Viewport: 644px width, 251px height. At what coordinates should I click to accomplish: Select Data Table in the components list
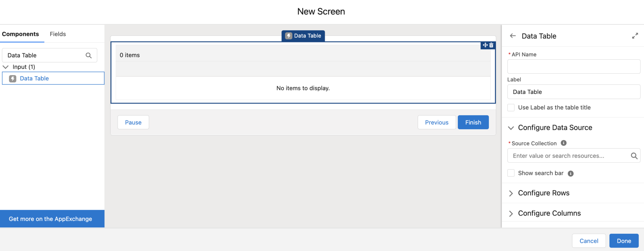pyautogui.click(x=34, y=78)
